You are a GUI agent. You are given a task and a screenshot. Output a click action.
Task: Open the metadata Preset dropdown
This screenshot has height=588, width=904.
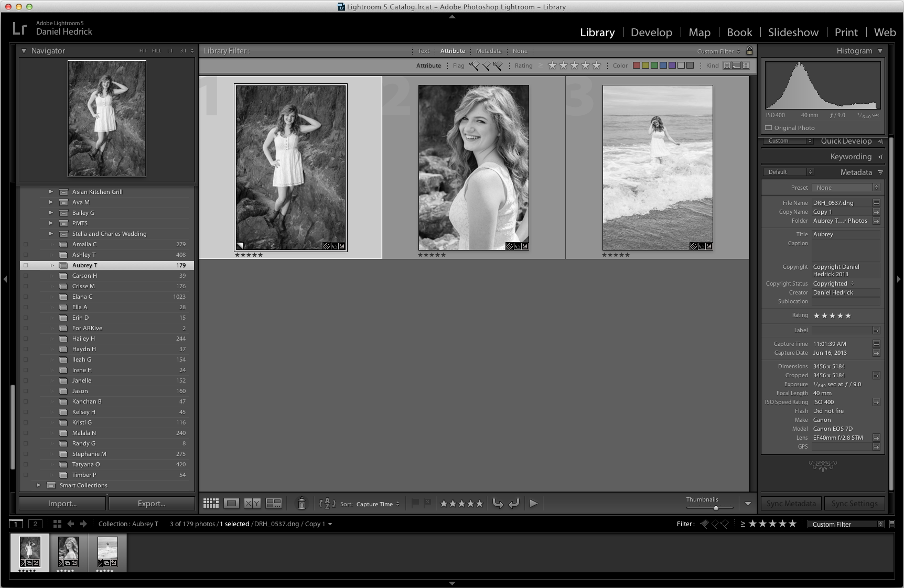pyautogui.click(x=845, y=188)
